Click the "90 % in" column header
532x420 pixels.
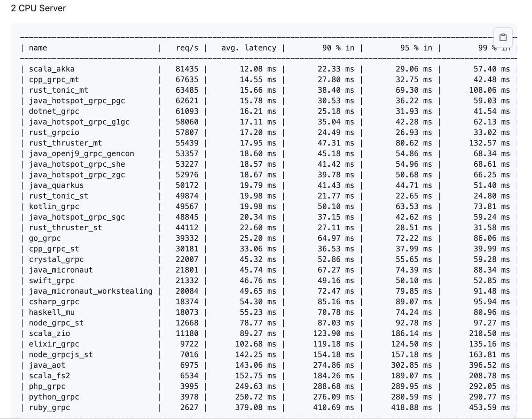pos(338,48)
